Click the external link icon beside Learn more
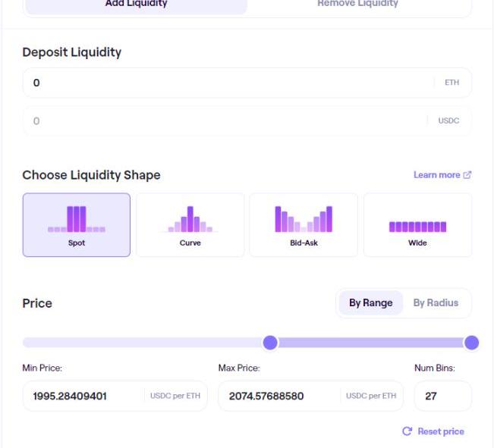This screenshot has height=448, width=494. [x=467, y=175]
